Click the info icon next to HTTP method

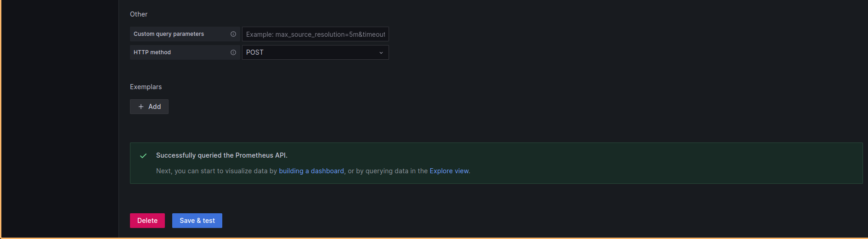[233, 52]
